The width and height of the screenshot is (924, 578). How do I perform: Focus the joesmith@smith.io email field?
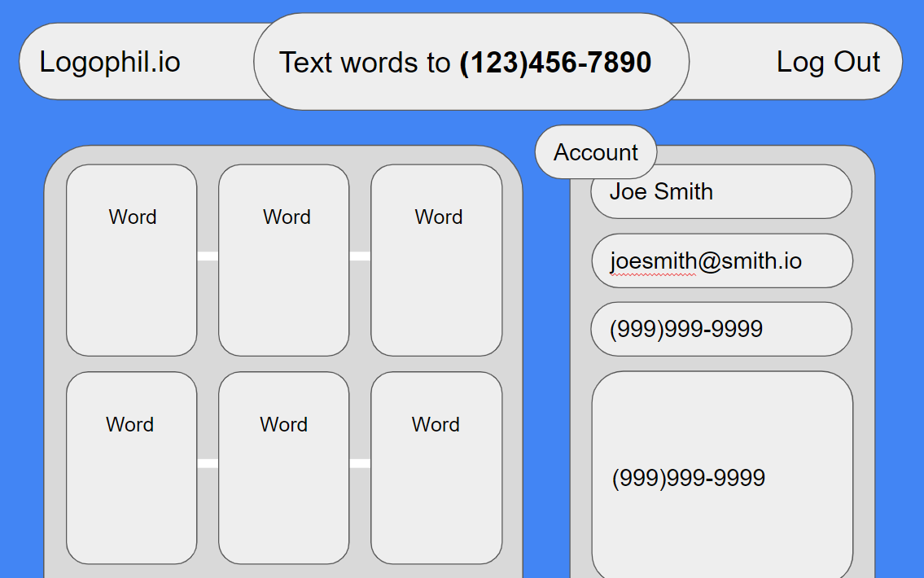721,261
